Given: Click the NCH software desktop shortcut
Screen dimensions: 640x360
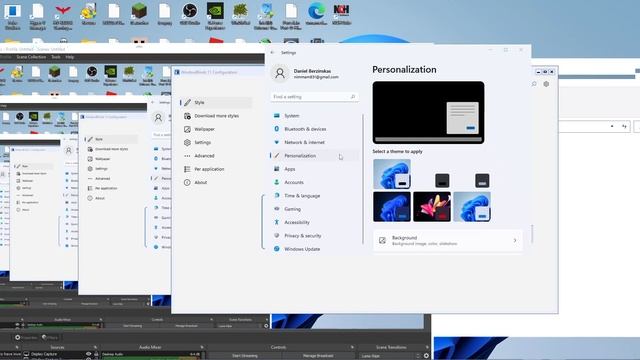Looking at the screenshot, I should 341,15.
